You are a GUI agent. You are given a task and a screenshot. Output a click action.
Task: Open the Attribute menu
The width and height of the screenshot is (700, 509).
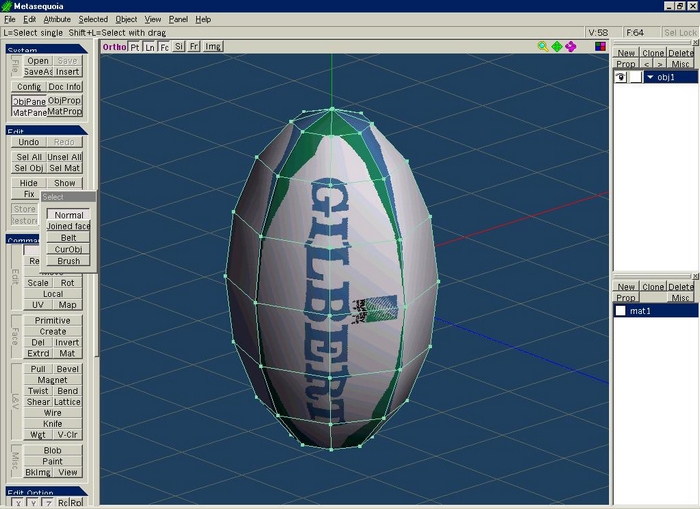(57, 19)
